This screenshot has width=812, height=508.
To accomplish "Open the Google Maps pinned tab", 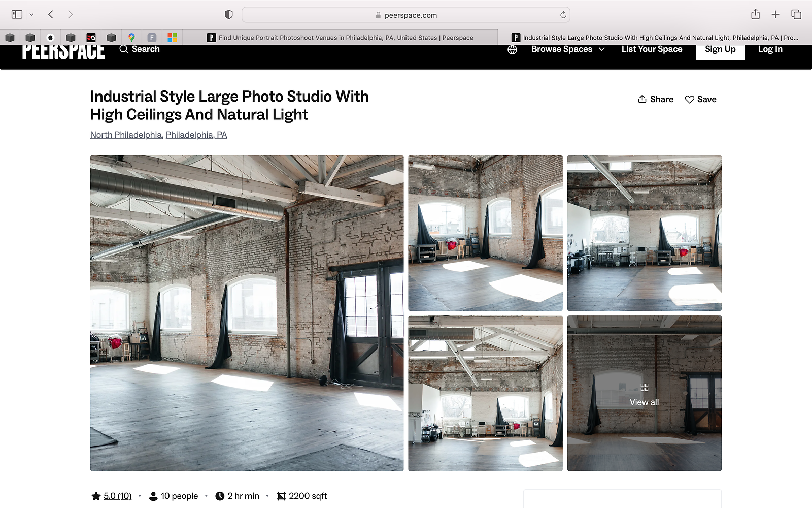I will click(131, 37).
